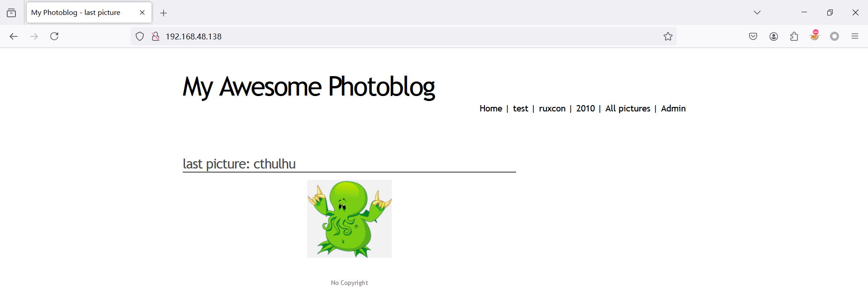The height and width of the screenshot is (308, 868).
Task: Click the cthulhu picture thumbnail
Action: [x=349, y=219]
